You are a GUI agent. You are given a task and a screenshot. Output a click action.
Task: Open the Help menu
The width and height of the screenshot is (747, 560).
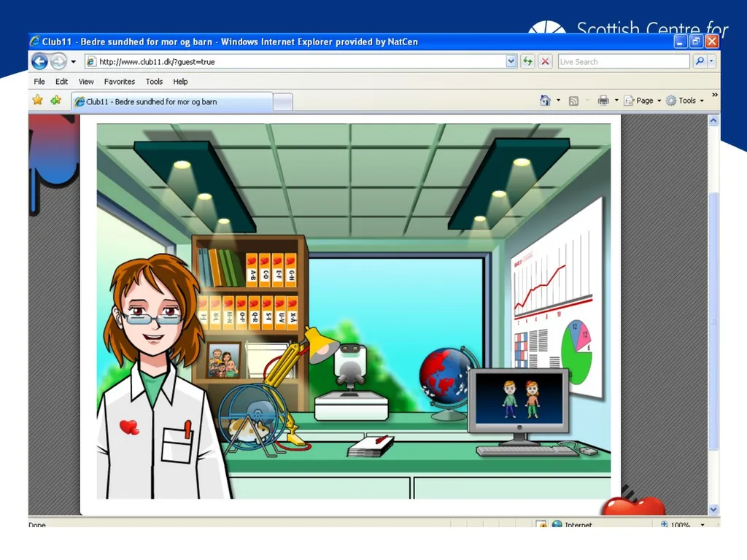click(180, 82)
